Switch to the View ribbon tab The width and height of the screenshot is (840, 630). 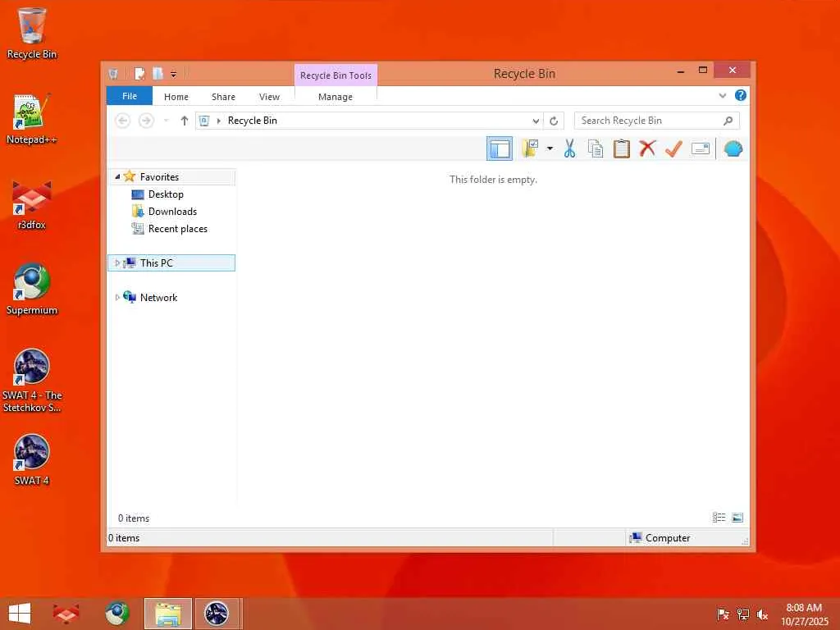click(269, 97)
